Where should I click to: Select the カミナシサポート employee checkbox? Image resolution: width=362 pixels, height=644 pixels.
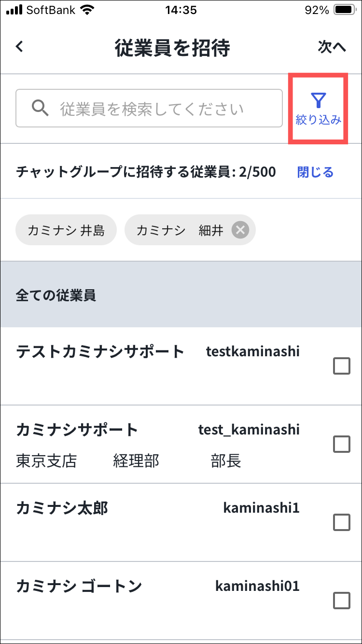[342, 444]
